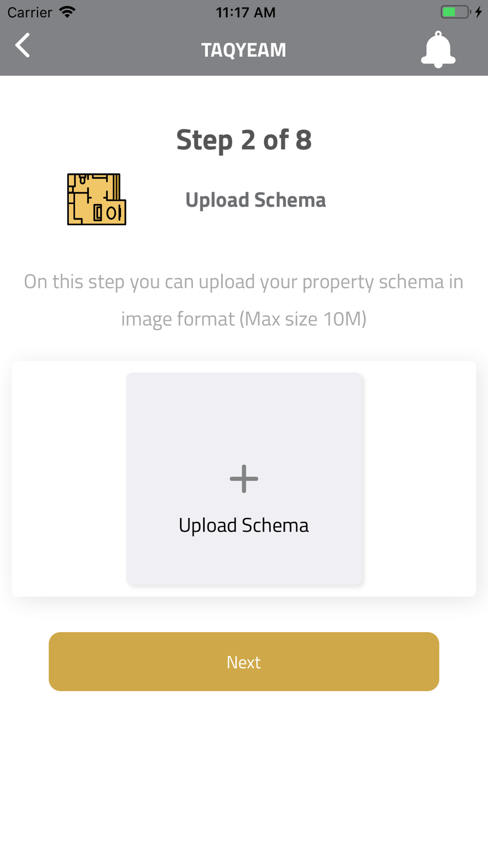Tap the Wi-Fi status icon
This screenshot has width=488, height=868.
(67, 12)
